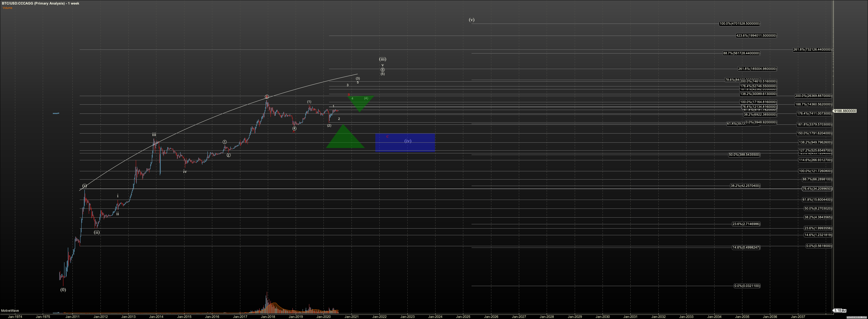This screenshot has width=868, height=319.
Task: Click the 138.2%(949.7962600) level label
Action: click(815, 142)
